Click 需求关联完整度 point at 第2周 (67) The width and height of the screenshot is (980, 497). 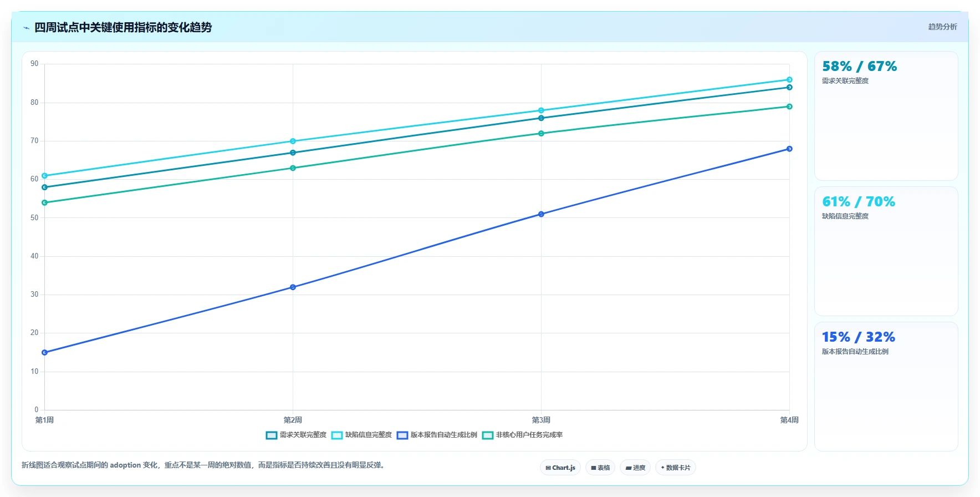(293, 153)
